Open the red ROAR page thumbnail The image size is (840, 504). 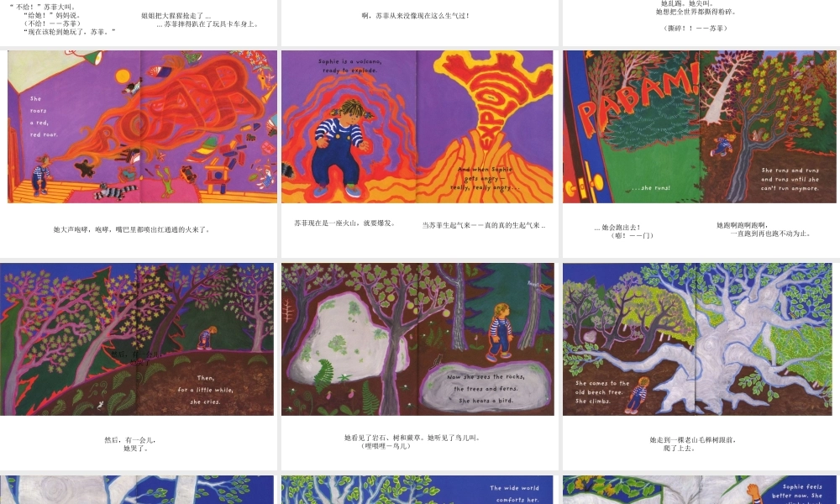pyautogui.click(x=142, y=127)
